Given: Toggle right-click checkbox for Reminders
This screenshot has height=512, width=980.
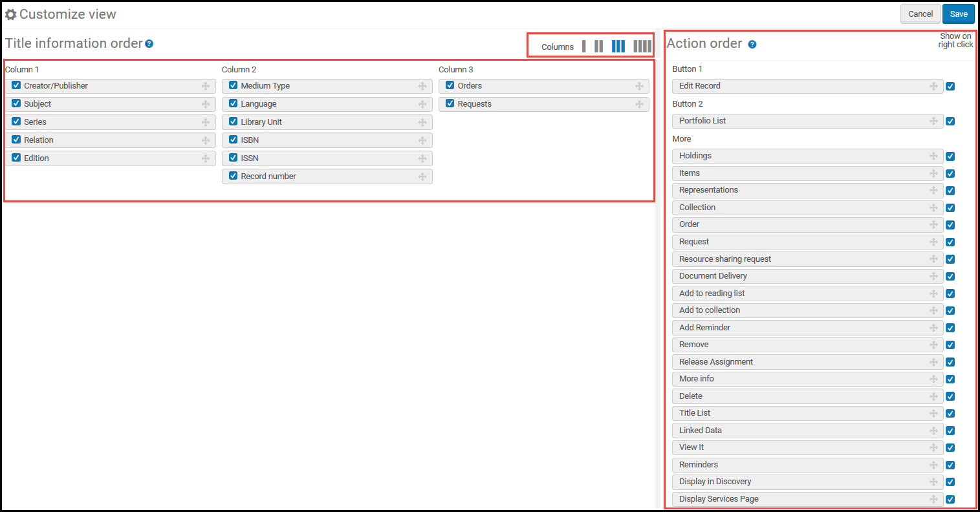Looking at the screenshot, I should click(x=950, y=465).
